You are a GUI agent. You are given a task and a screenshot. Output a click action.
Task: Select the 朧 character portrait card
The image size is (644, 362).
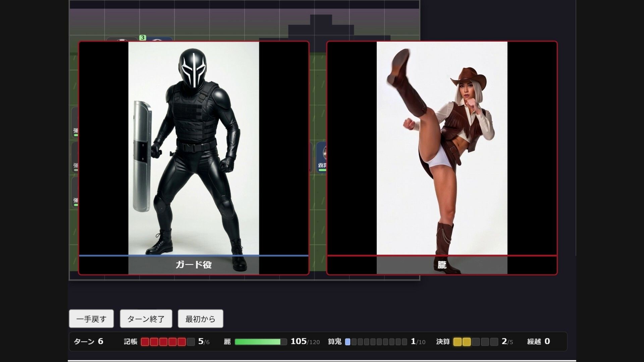(x=442, y=158)
